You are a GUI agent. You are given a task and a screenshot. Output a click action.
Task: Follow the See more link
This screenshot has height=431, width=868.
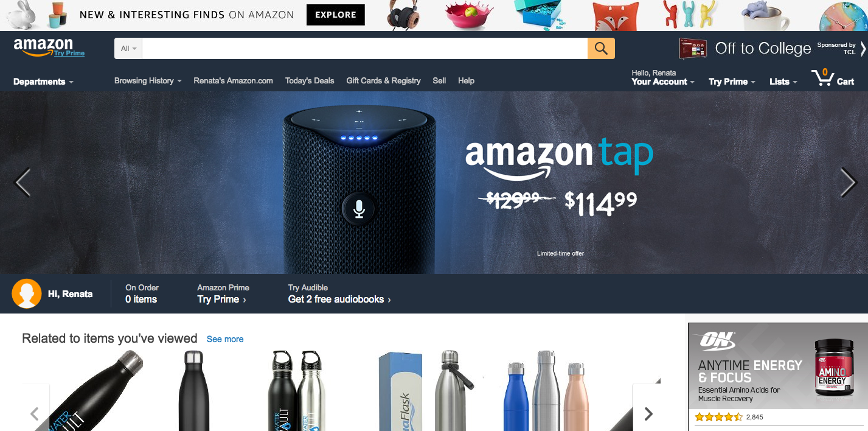pyautogui.click(x=225, y=339)
